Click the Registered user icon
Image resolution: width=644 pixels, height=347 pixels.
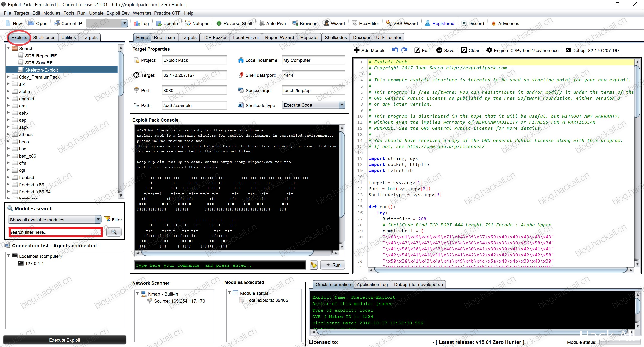pos(427,23)
